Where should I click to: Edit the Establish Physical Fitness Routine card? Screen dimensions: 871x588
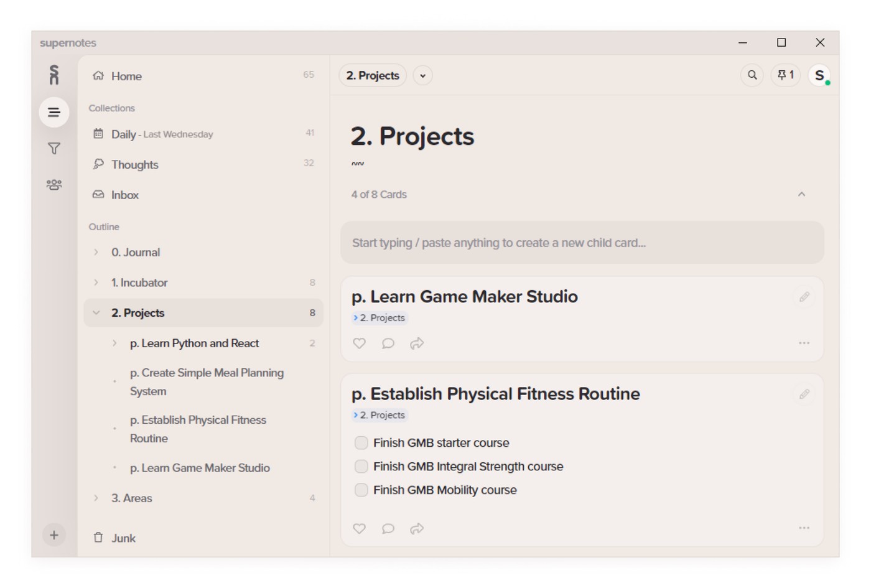(804, 394)
